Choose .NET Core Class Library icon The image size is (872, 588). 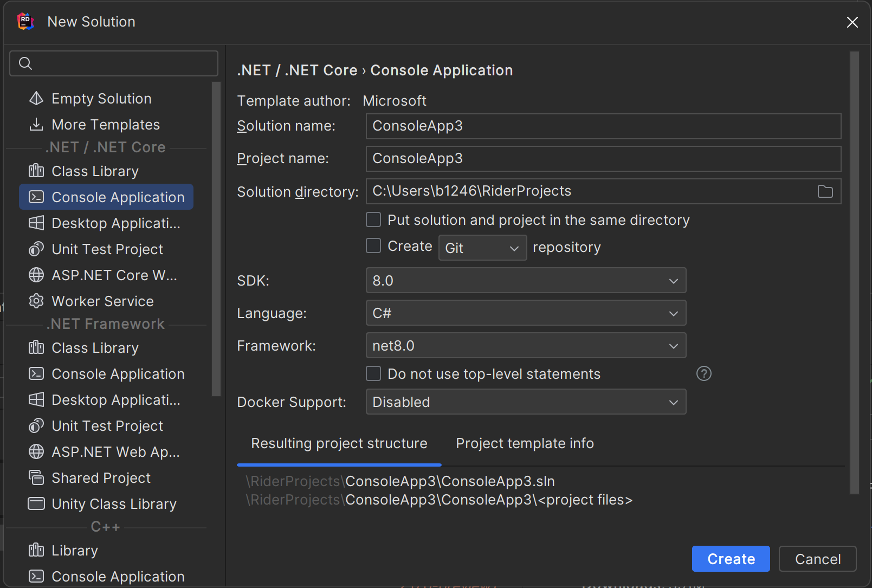click(x=36, y=171)
